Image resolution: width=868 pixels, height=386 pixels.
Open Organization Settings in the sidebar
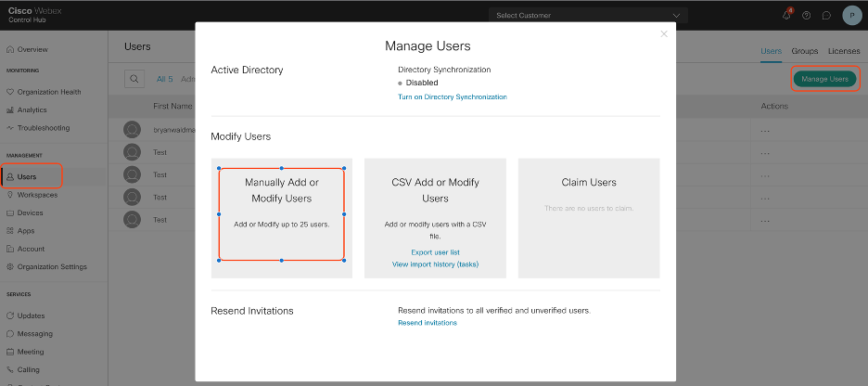(x=51, y=266)
